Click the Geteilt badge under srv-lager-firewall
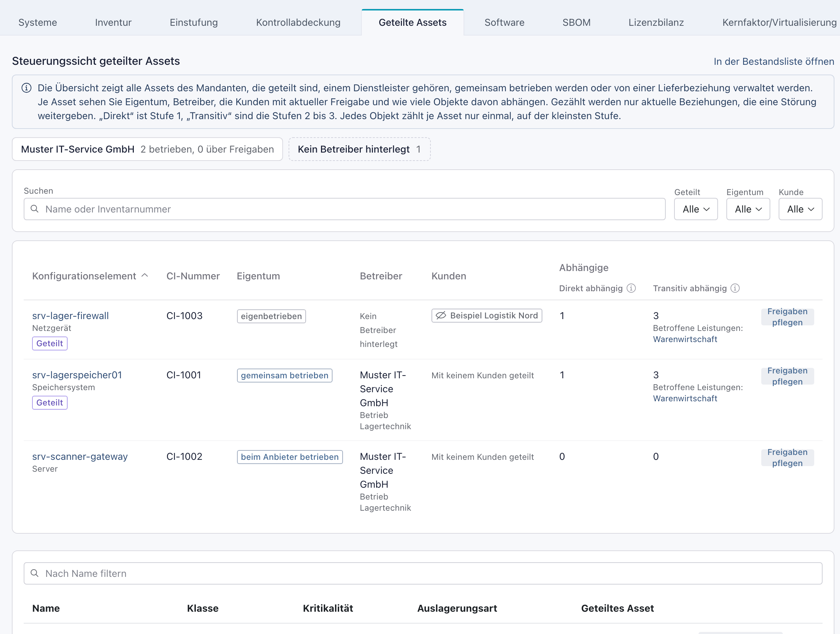The height and width of the screenshot is (634, 840). [50, 343]
